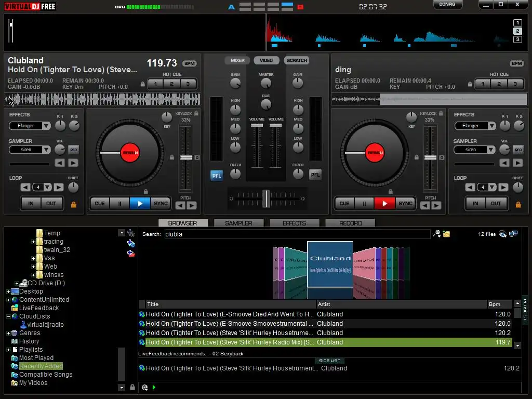Click left deck SYNC button
532x399 pixels.
click(161, 204)
